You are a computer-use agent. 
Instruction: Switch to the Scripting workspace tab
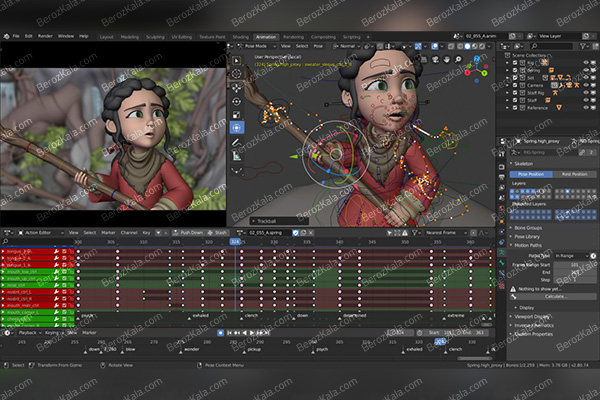tap(351, 37)
